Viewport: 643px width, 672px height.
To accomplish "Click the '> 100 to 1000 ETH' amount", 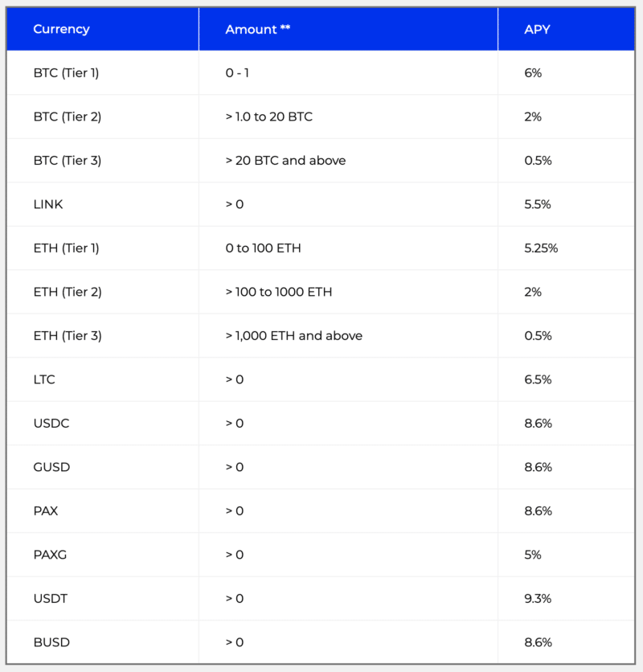I will [279, 292].
